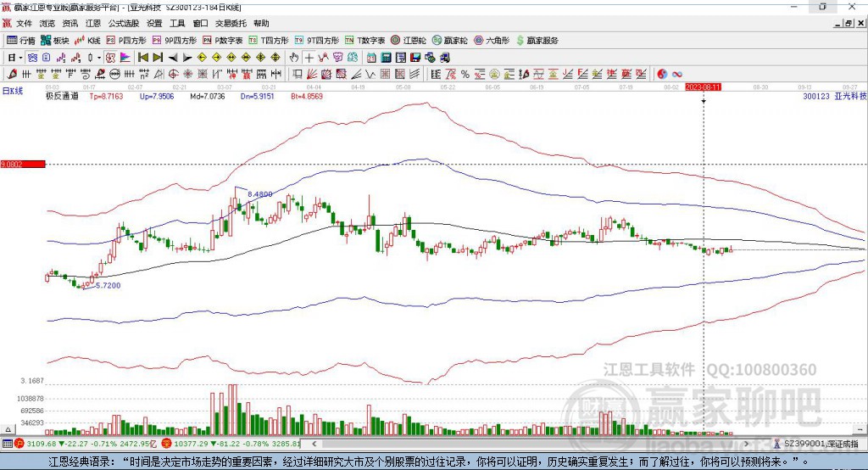Open the 公式选股 menu
This screenshot has width=868, height=470.
coord(124,23)
